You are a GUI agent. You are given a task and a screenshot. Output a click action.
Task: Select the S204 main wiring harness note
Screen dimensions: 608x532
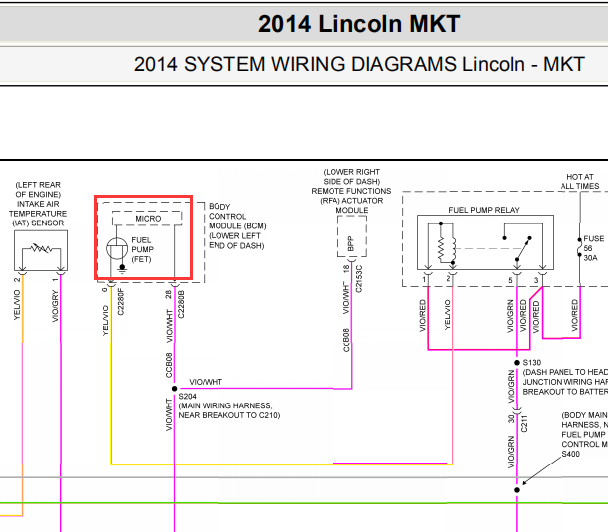click(229, 410)
